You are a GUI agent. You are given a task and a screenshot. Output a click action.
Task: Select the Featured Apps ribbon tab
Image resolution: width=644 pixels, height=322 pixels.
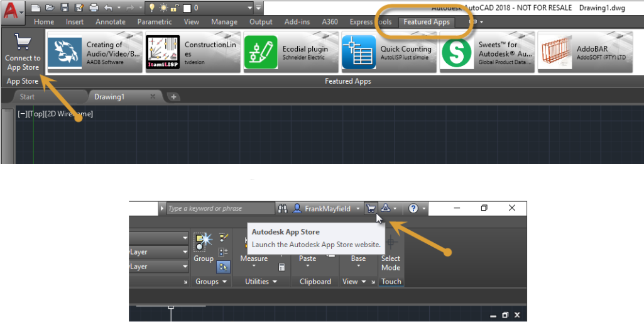pos(427,22)
